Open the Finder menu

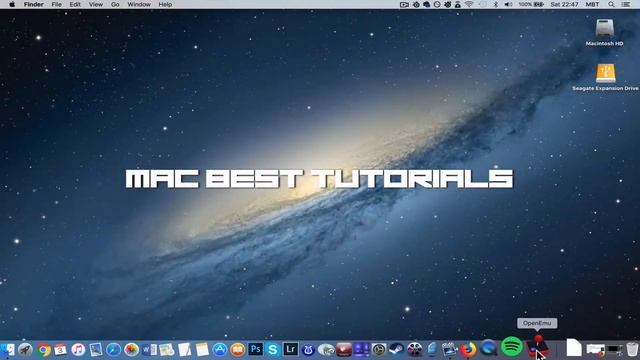click(33, 4)
